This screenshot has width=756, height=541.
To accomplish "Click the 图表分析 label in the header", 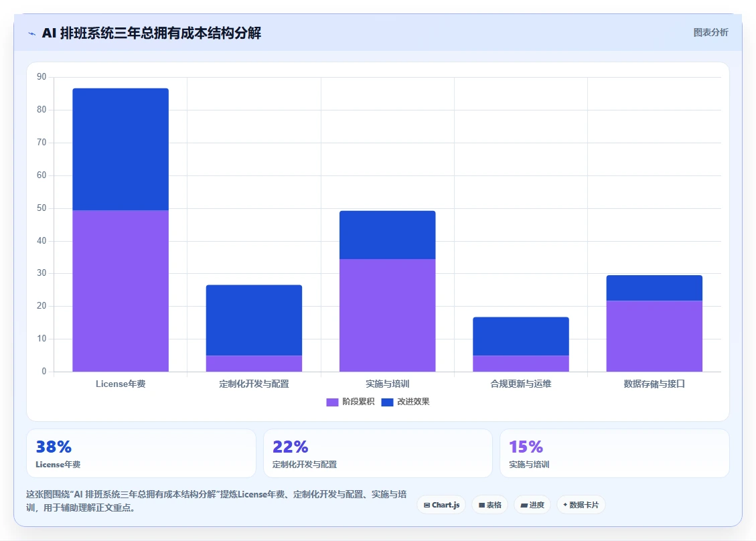I will (710, 32).
